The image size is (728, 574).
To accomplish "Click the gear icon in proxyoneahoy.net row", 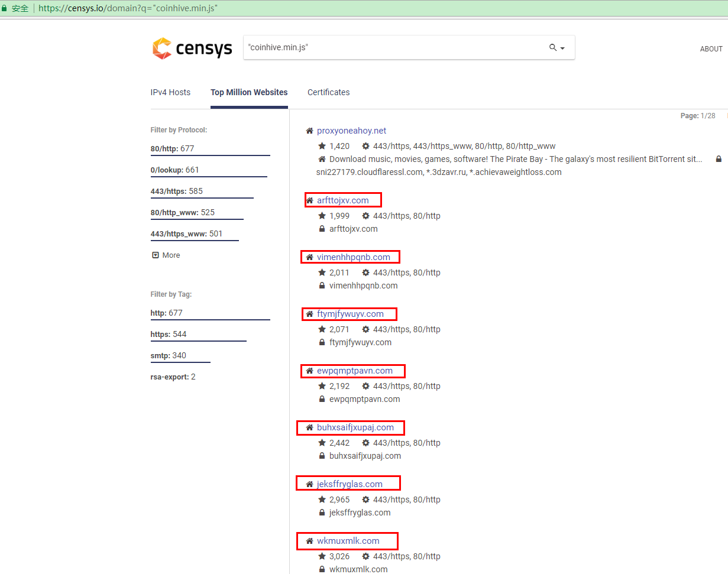I will [366, 146].
